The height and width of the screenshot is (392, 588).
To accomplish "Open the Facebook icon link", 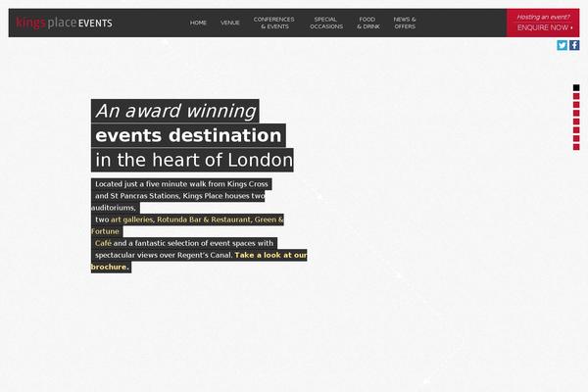I will click(574, 45).
